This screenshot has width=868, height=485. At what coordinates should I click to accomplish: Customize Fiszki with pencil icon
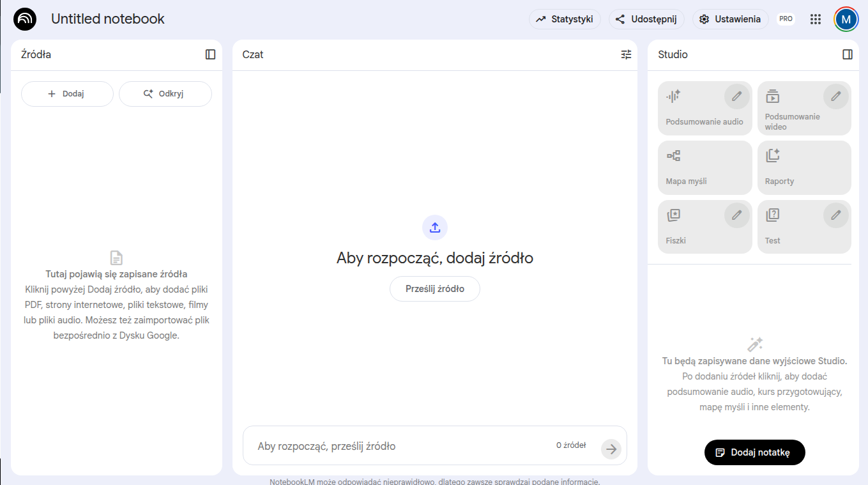pyautogui.click(x=737, y=215)
